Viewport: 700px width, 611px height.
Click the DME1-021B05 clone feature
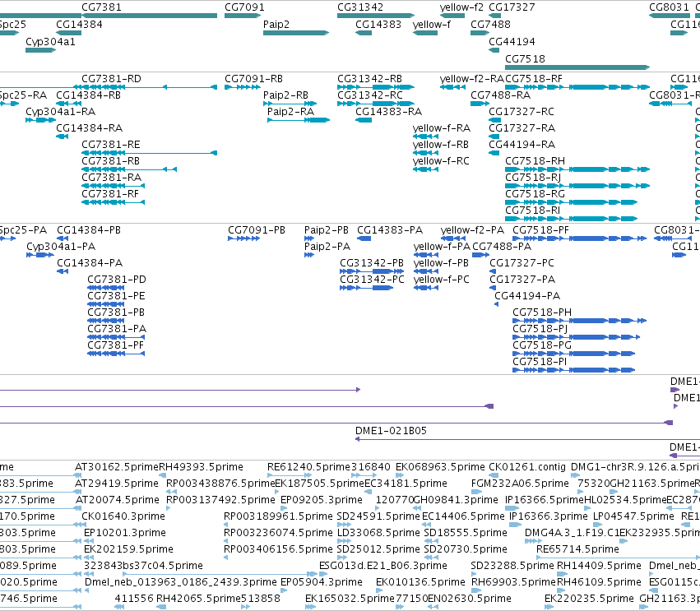tap(527, 439)
